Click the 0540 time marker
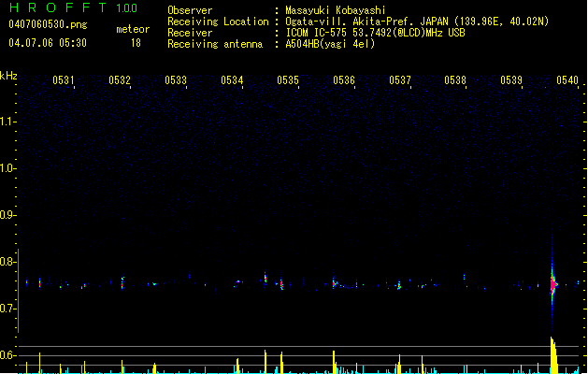 [x=567, y=80]
